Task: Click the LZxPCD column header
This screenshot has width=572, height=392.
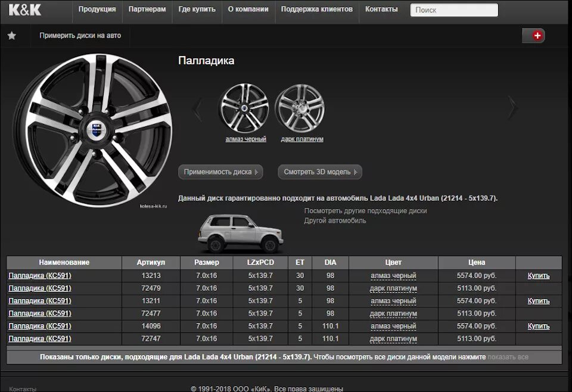Action: coord(260,262)
